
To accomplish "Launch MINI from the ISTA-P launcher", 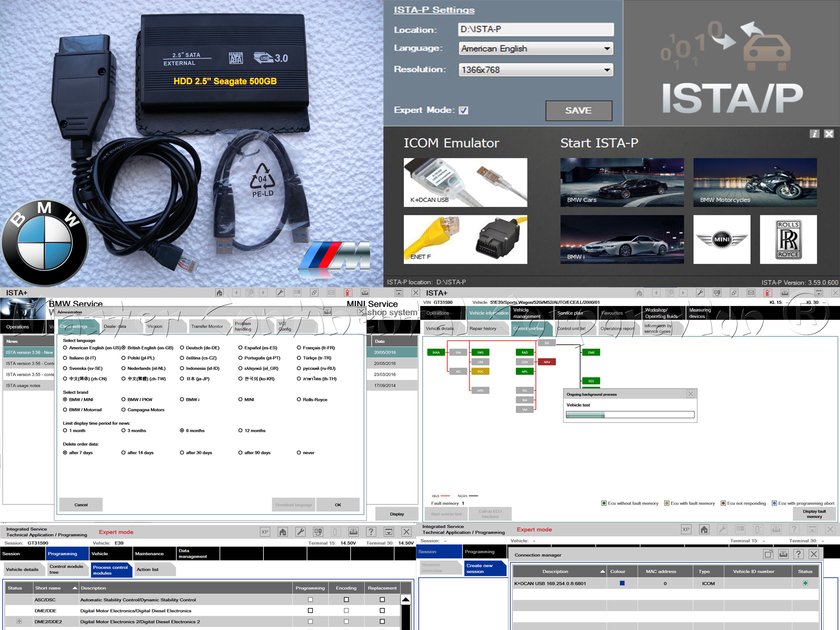I will 722,239.
